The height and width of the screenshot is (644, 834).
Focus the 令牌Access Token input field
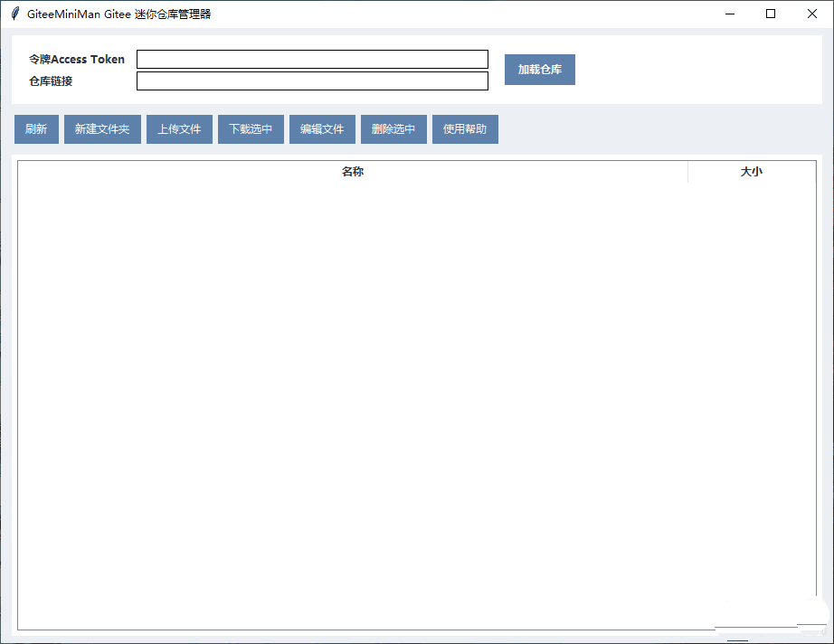click(312, 60)
